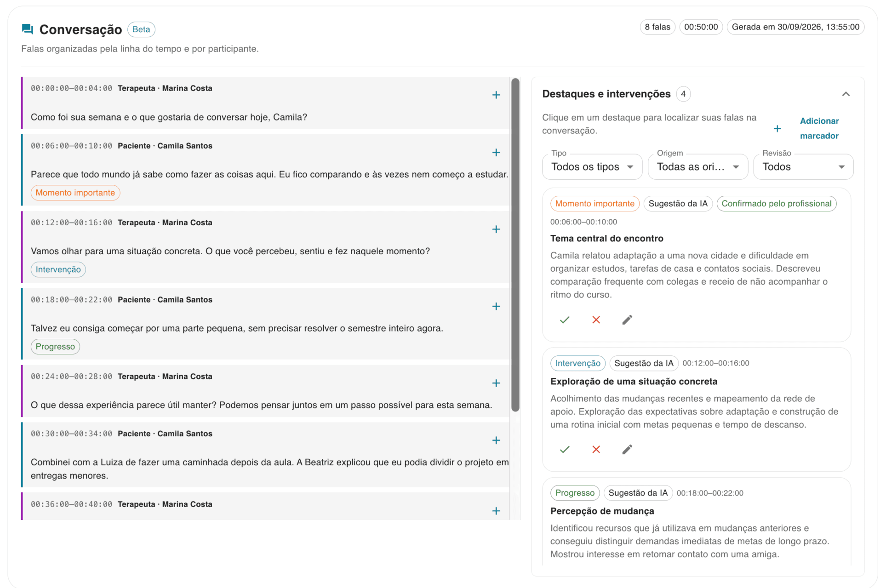This screenshot has height=588, width=886.
Task: Click 'Intervenção' tag under 00:12:00 utterance
Action: pos(58,270)
